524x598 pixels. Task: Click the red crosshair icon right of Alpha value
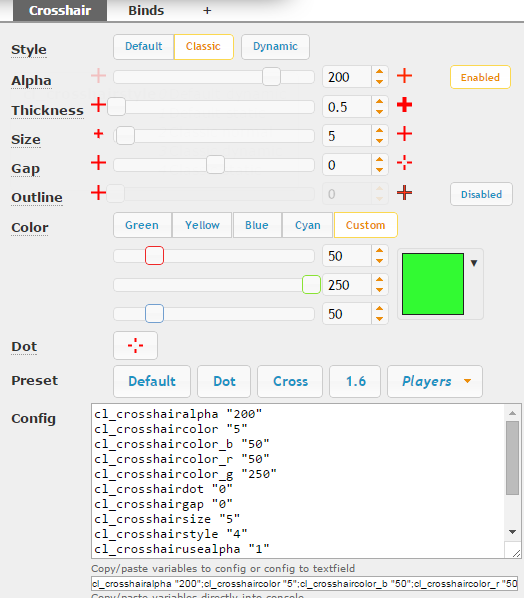pyautogui.click(x=404, y=76)
